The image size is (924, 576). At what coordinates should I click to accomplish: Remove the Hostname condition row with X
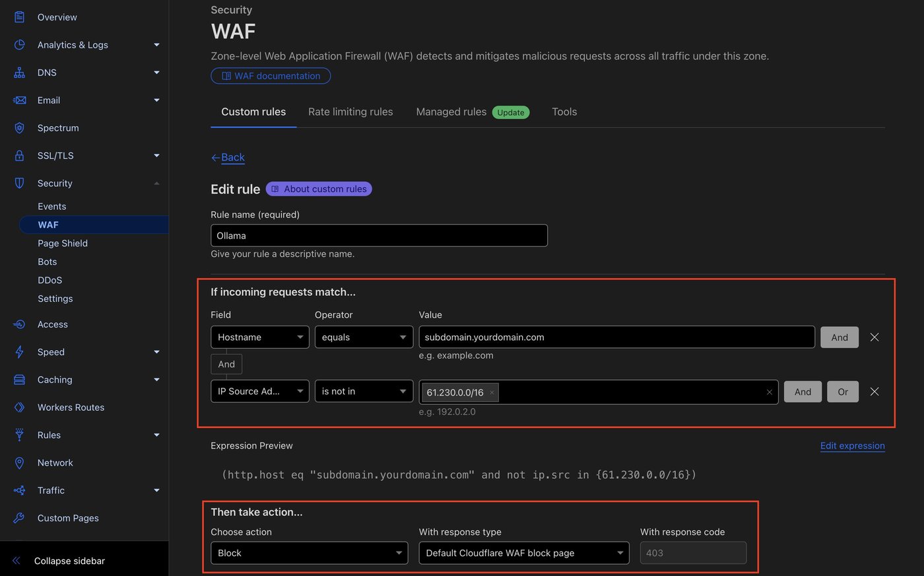(874, 338)
